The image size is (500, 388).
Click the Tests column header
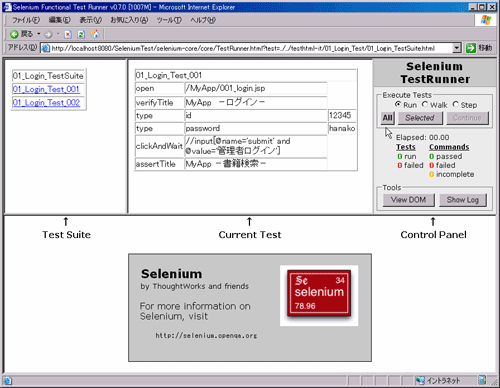coord(406,147)
